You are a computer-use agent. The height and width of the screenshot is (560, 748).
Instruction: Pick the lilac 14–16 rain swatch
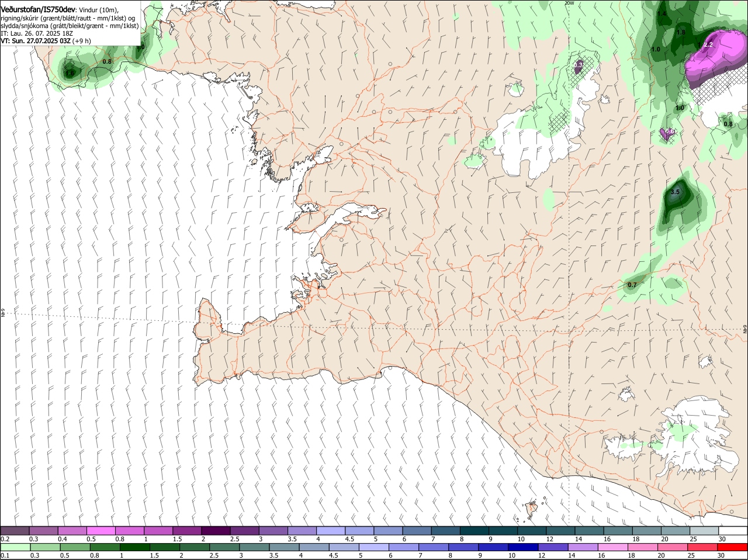click(583, 547)
